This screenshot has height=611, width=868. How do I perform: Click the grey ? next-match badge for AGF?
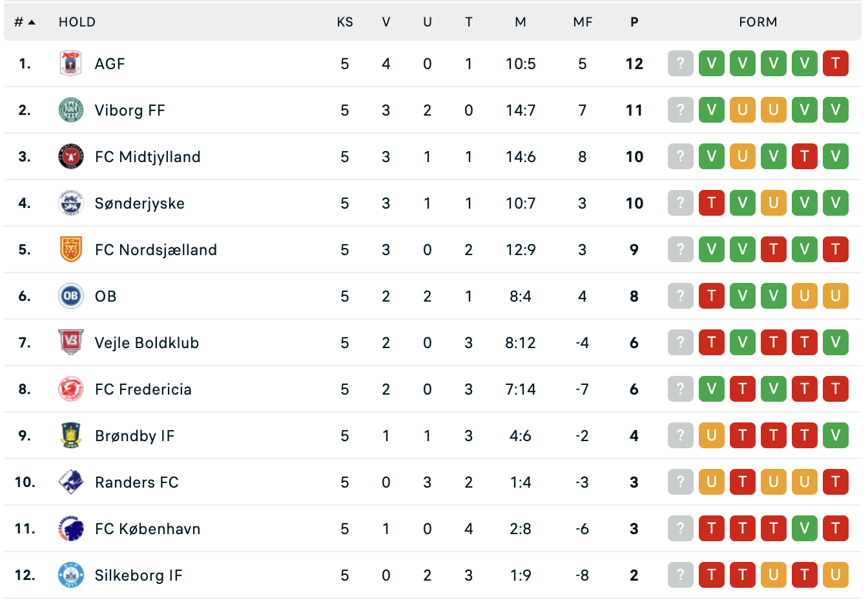click(x=680, y=63)
